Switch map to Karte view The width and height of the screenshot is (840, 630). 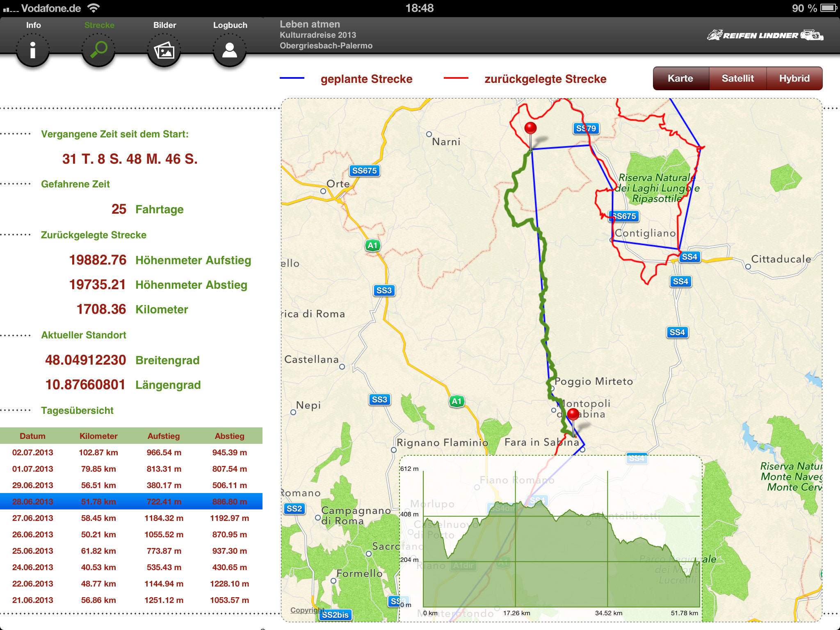click(680, 78)
